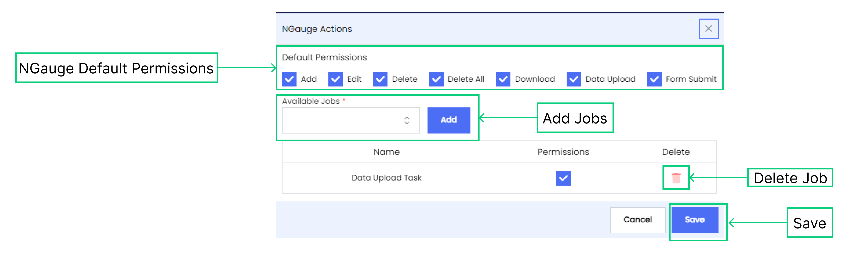Click the Add job button
Viewport: 868px width, 259px height.
449,120
